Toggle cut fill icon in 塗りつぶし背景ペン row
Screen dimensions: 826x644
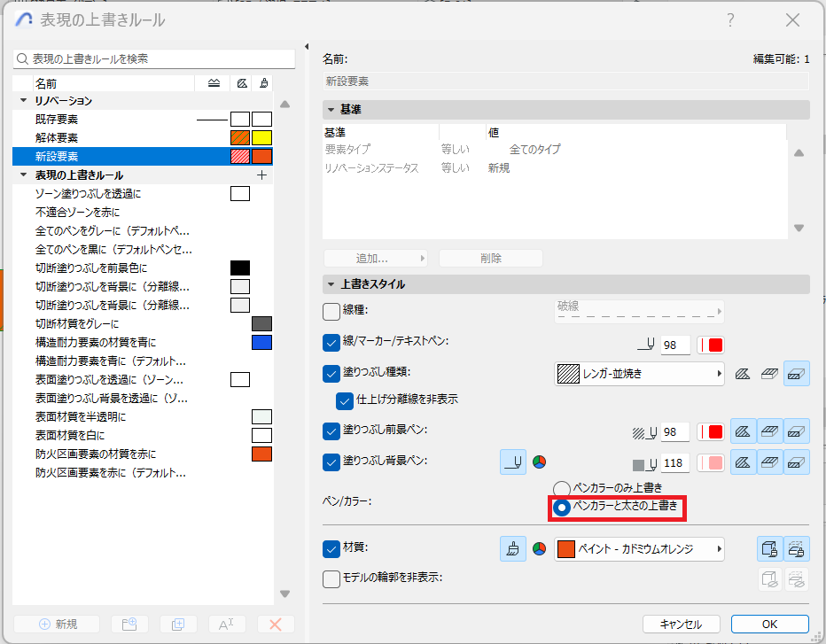(x=796, y=462)
